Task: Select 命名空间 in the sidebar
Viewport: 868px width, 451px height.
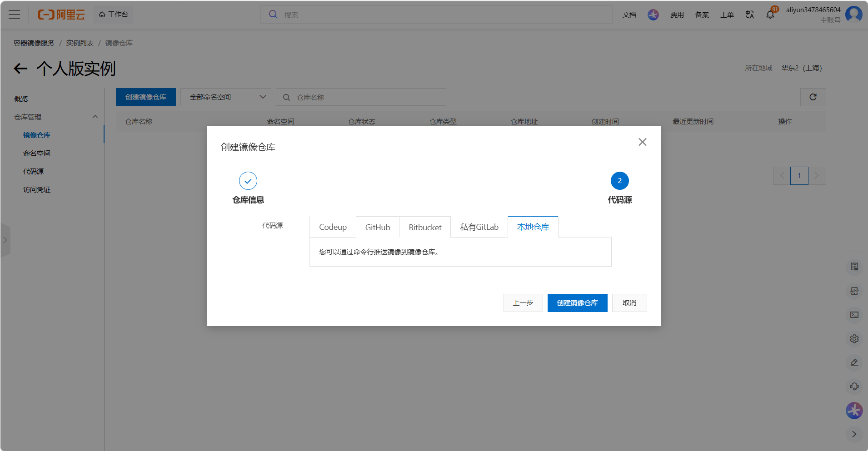Action: click(37, 153)
